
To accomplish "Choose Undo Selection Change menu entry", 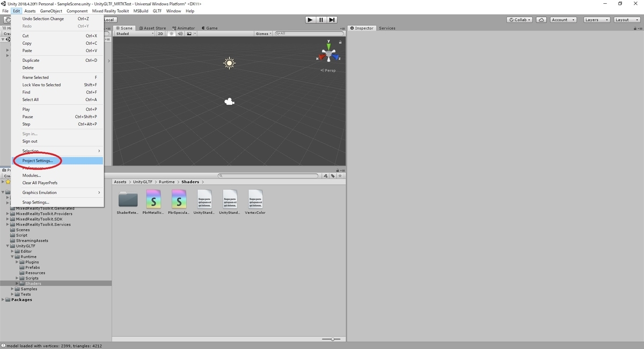I will pyautogui.click(x=58, y=19).
